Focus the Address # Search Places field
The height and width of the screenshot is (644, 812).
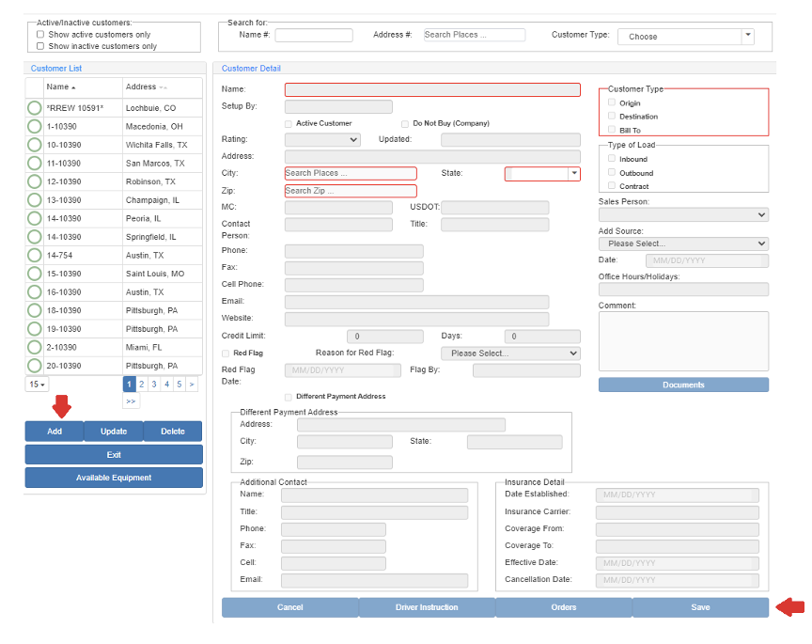point(475,35)
